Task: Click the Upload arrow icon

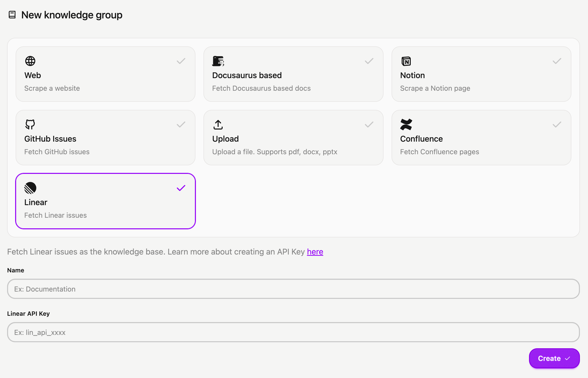Action: coord(218,124)
